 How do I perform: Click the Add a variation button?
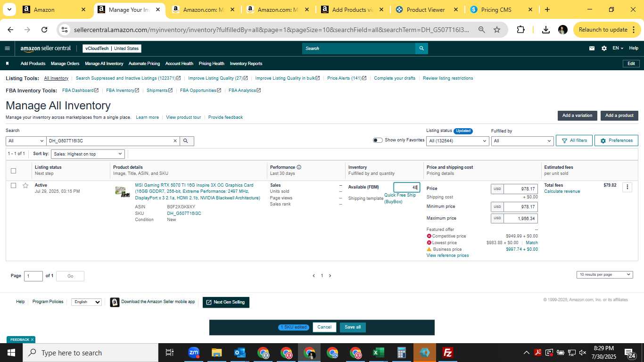(577, 115)
